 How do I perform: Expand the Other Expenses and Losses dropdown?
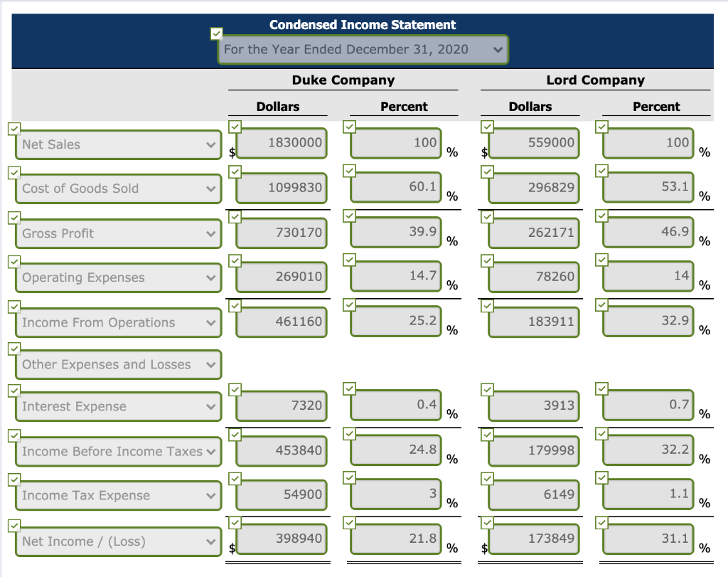pos(117,364)
